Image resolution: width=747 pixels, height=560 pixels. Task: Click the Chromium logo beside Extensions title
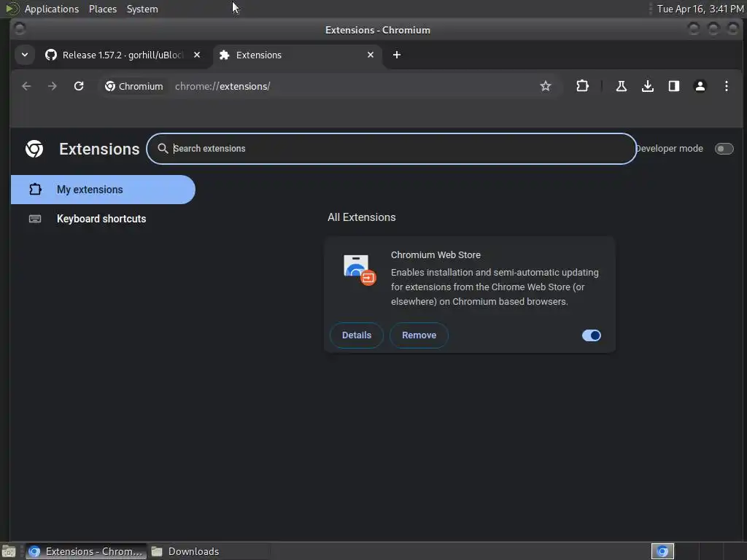pos(34,149)
